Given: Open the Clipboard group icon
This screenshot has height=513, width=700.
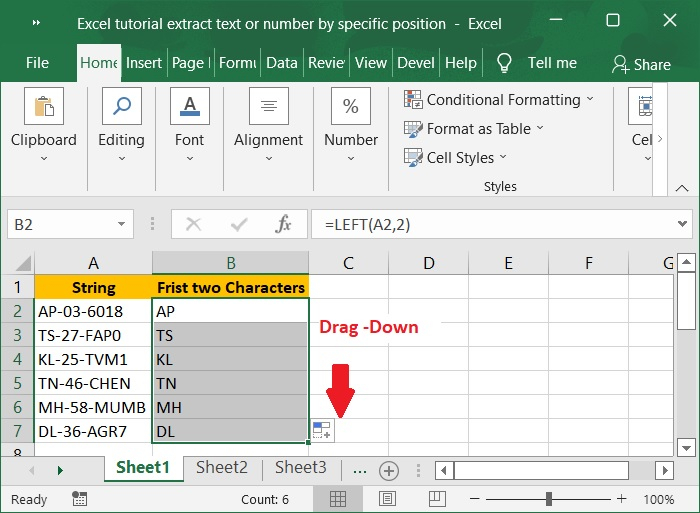Looking at the screenshot, I should click(44, 107).
